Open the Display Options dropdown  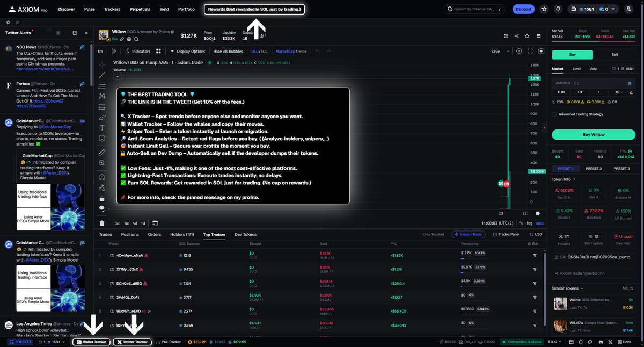point(188,51)
